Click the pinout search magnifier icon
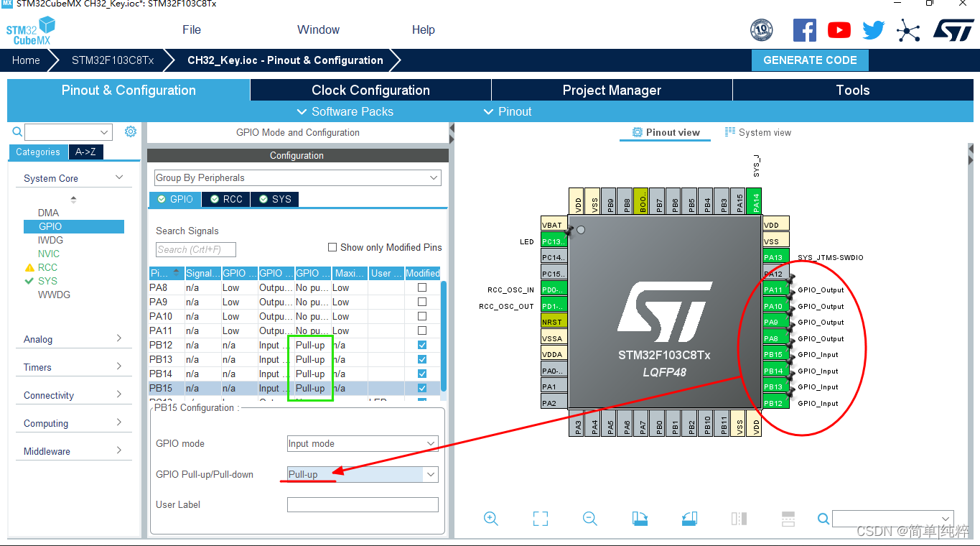Image resolution: width=980 pixels, height=546 pixels. click(823, 519)
